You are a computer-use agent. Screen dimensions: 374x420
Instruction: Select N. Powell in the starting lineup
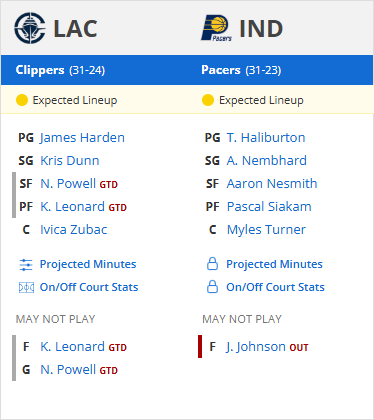pyautogui.click(x=68, y=184)
